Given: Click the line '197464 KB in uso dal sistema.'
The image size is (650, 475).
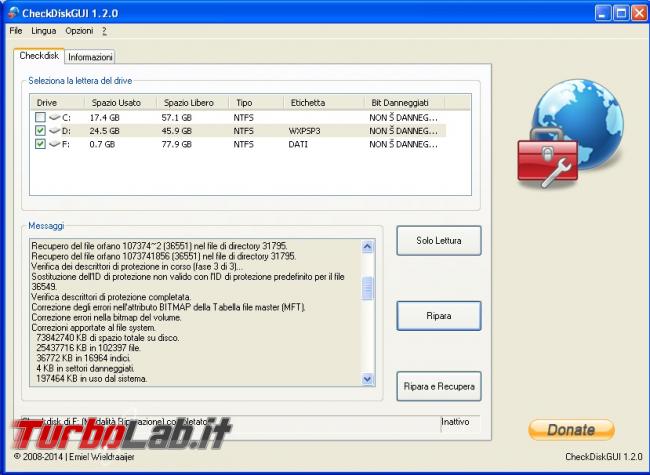Looking at the screenshot, I should tap(92, 378).
